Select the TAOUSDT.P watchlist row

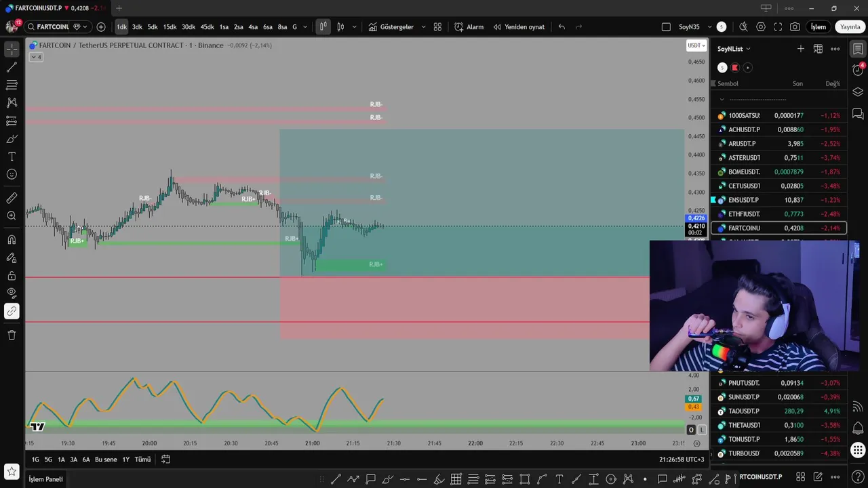coord(778,411)
